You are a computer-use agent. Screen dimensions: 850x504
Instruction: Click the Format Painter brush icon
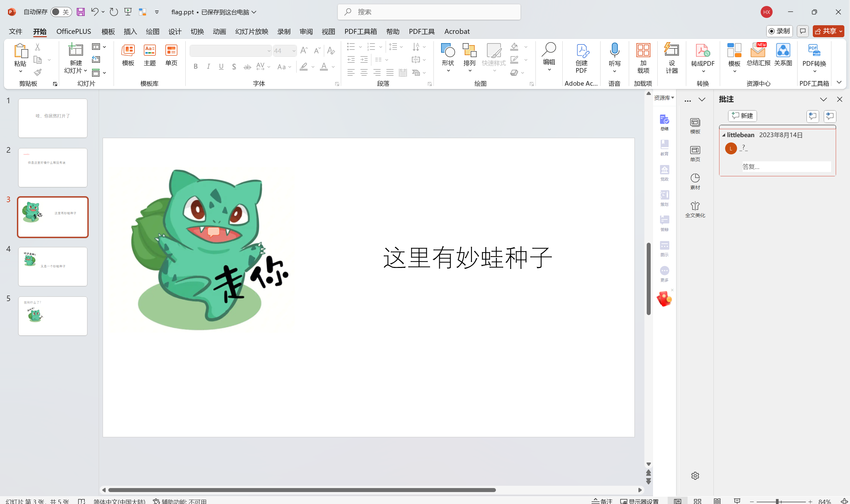point(38,72)
